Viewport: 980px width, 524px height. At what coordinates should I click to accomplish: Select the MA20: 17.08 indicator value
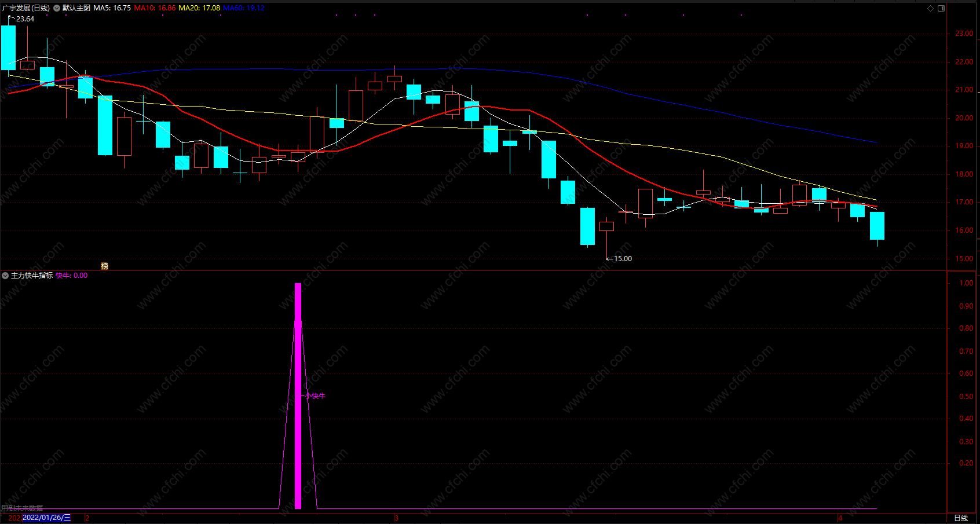[x=199, y=8]
